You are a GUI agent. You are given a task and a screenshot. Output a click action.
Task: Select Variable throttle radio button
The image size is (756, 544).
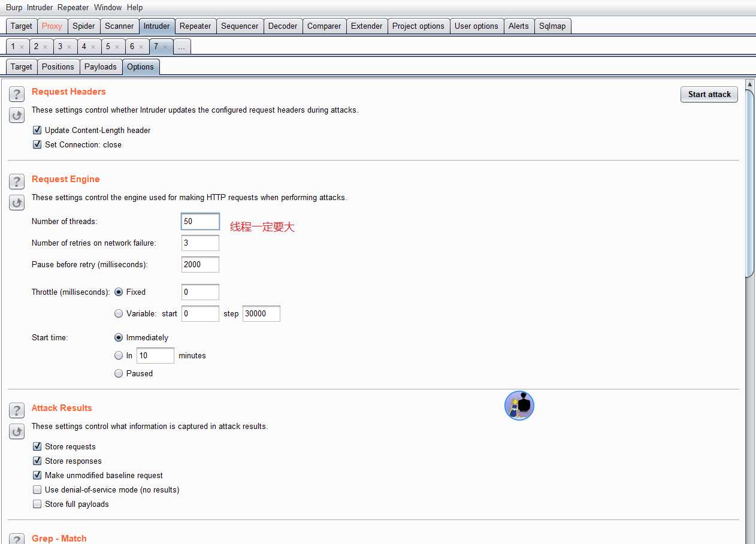click(x=119, y=313)
